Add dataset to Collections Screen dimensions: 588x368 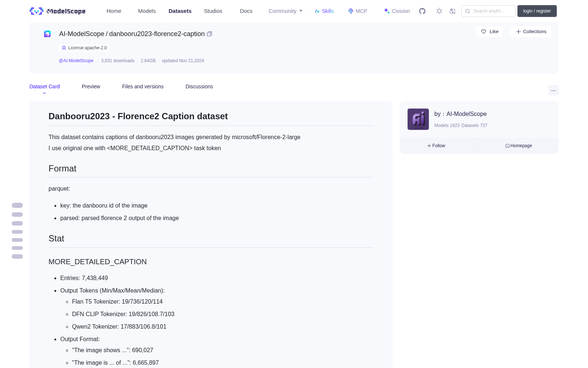(531, 32)
